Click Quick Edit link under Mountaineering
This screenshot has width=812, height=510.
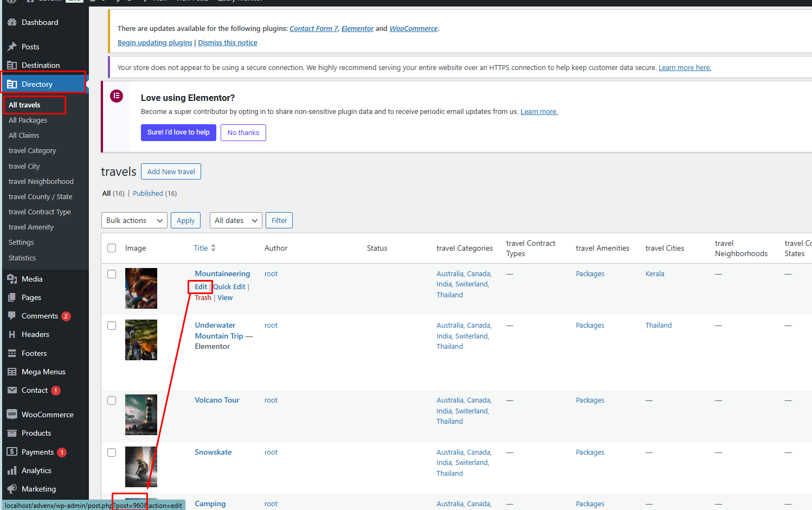[229, 286]
